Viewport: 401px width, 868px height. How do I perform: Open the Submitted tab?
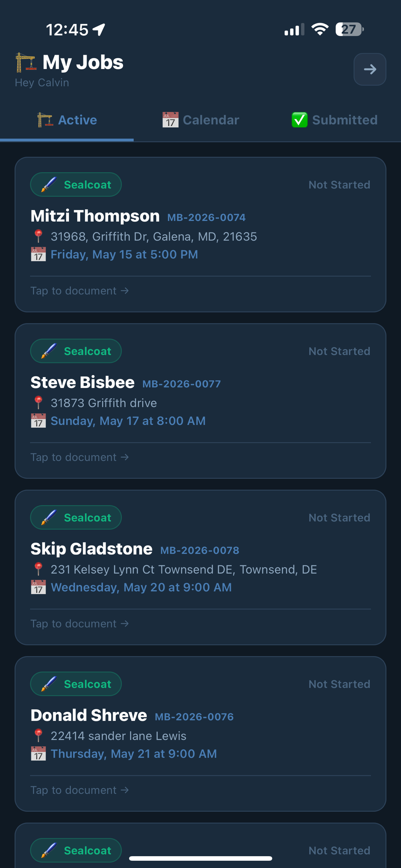click(334, 120)
